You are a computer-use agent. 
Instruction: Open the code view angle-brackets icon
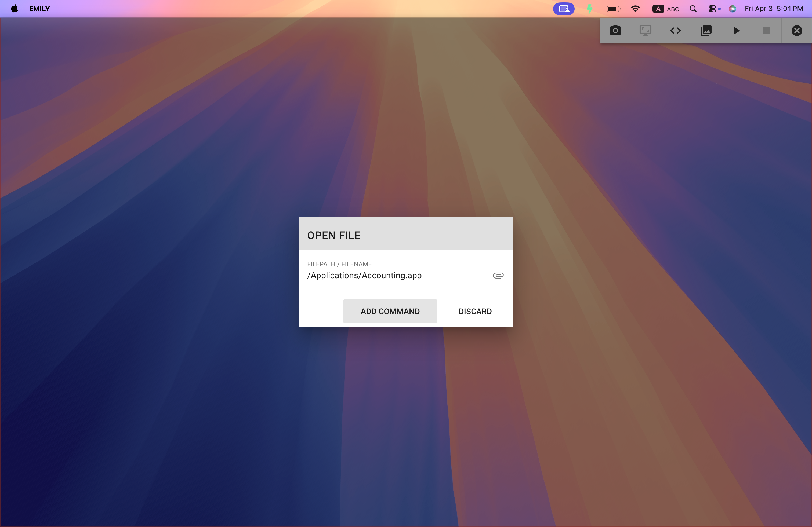(x=675, y=31)
